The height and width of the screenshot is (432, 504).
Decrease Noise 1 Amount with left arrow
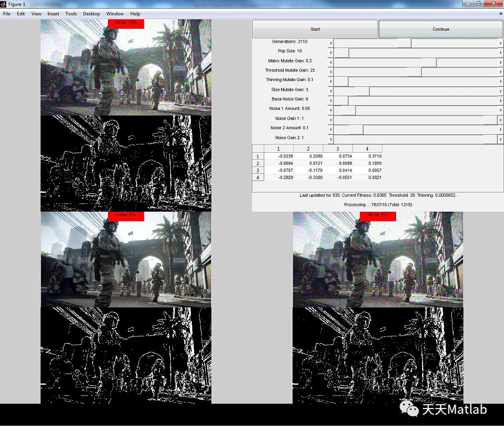click(331, 110)
